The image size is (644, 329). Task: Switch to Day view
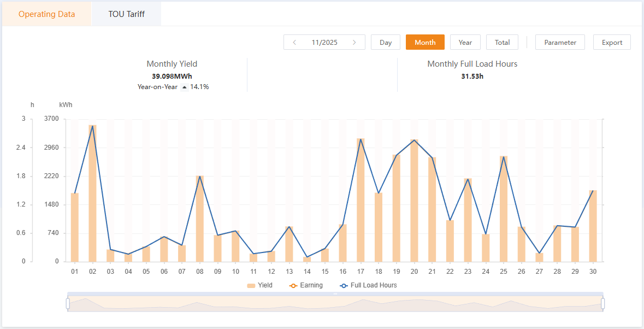click(x=386, y=43)
